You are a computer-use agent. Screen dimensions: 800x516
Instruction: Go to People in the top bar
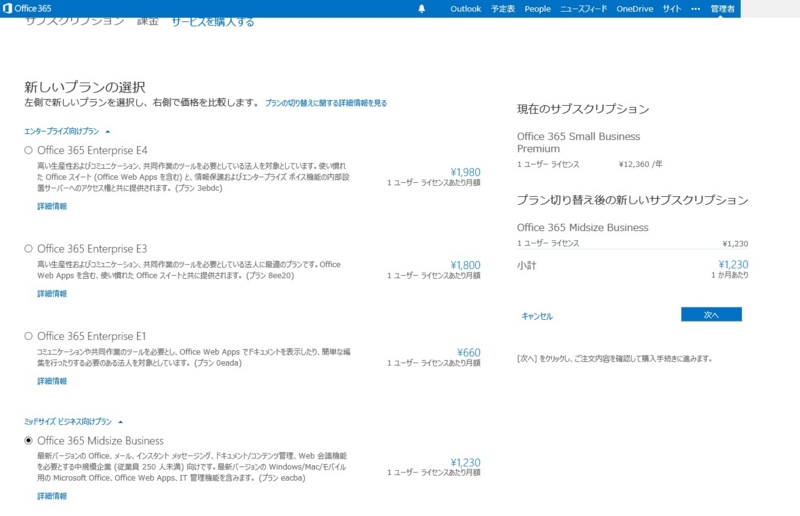tap(537, 9)
